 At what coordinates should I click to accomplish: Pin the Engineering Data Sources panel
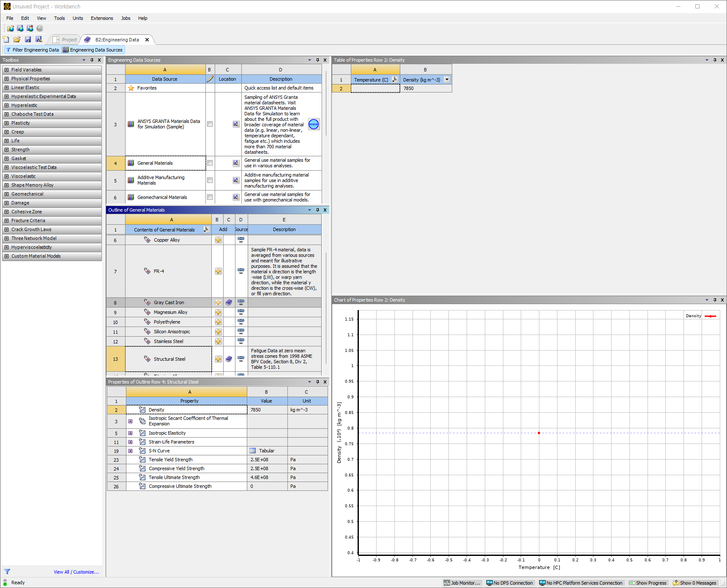tap(317, 60)
